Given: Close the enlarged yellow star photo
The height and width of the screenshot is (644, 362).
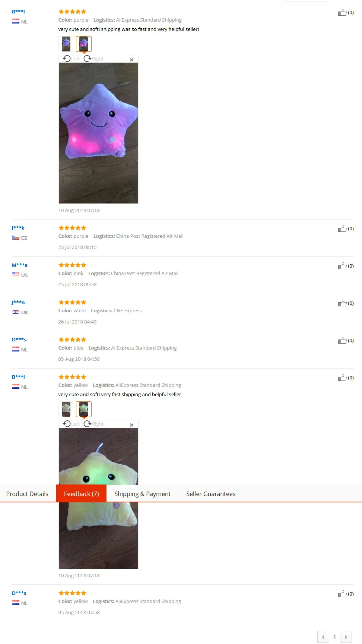Looking at the screenshot, I should (x=131, y=425).
